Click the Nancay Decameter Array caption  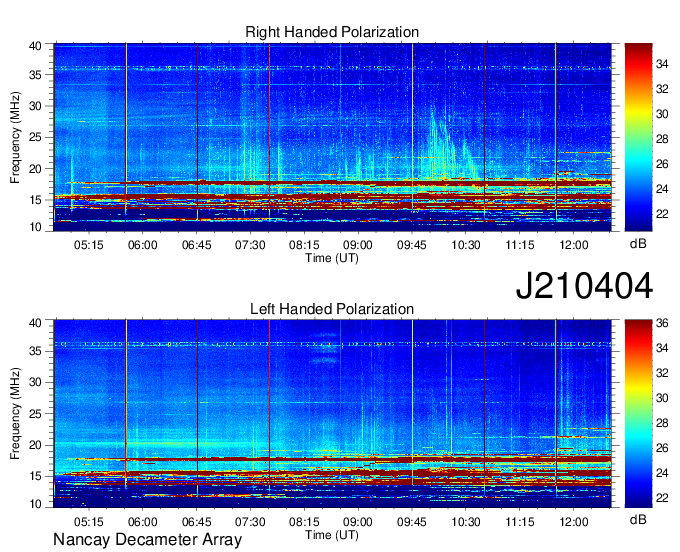click(147, 540)
